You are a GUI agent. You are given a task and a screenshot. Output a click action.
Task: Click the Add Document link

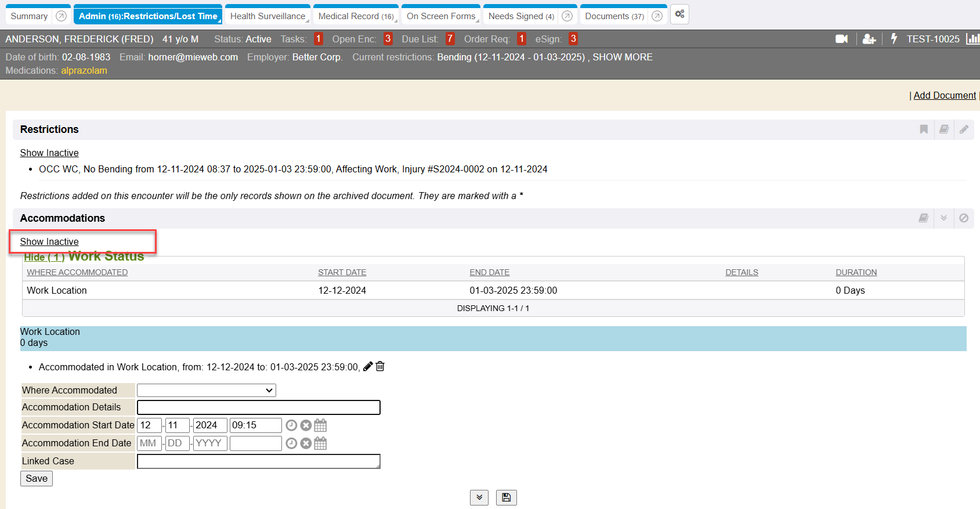coord(945,95)
